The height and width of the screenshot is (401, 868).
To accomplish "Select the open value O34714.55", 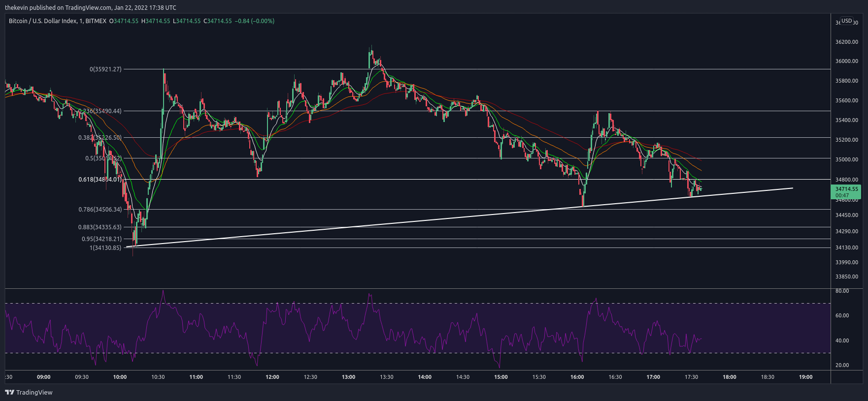I will [x=124, y=21].
